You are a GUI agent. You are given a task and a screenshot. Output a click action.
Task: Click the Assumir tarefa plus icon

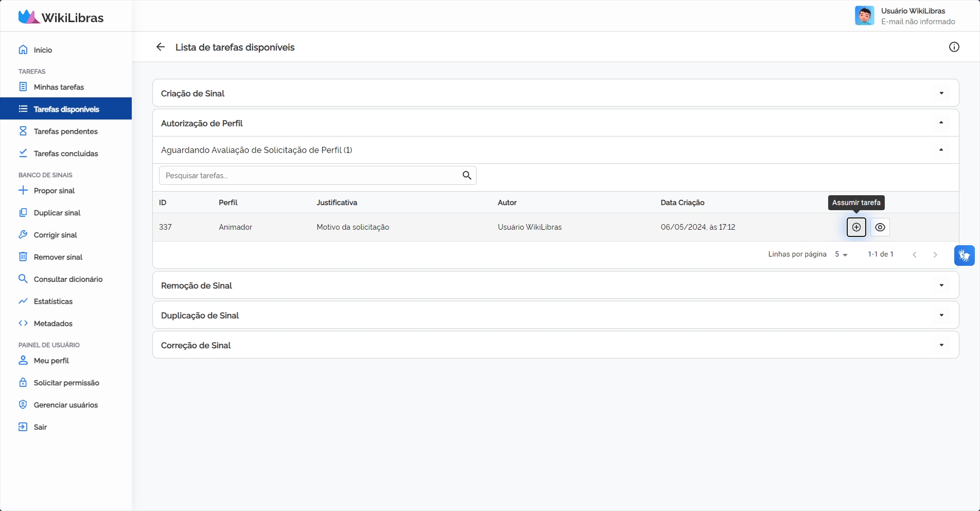[856, 227]
